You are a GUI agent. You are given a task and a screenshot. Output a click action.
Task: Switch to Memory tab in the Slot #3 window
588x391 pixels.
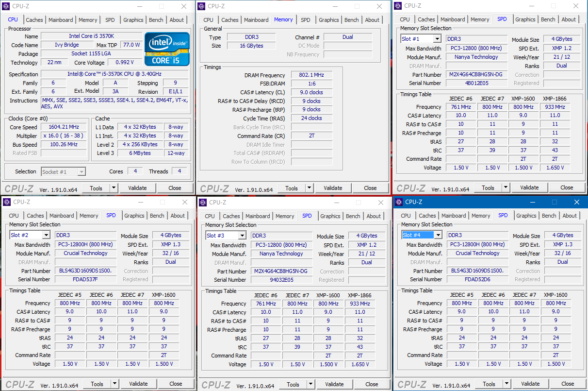(285, 216)
